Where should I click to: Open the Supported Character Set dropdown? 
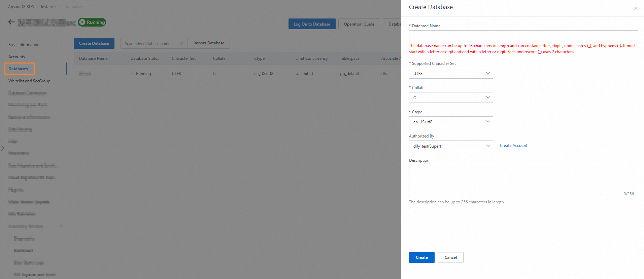pos(451,73)
